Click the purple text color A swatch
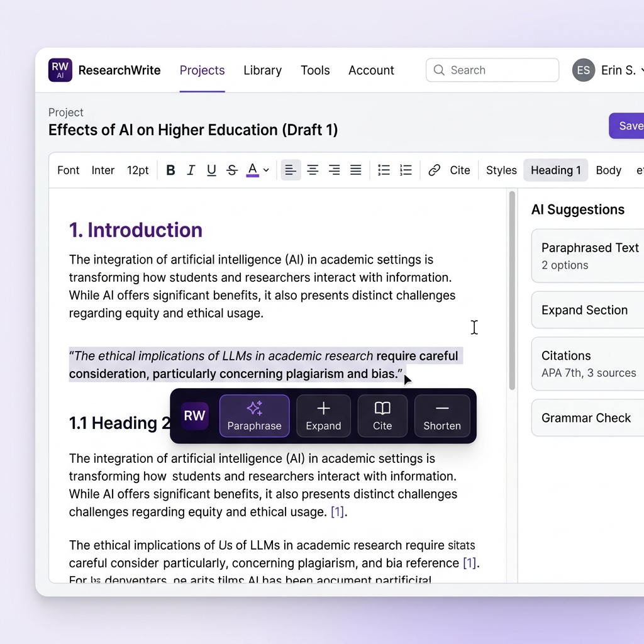 coord(253,170)
